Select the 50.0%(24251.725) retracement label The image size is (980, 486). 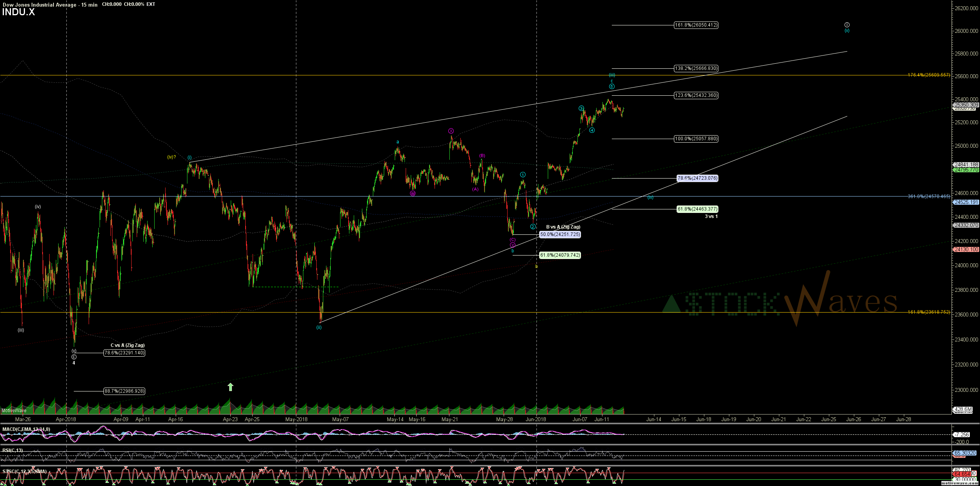[560, 234]
